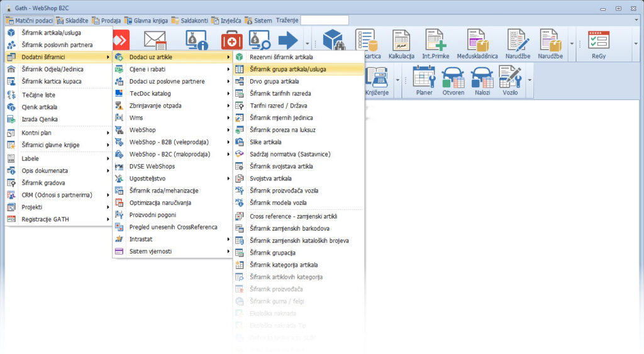
Task: Click the Kalkulacija toolbar icon
Action: (x=401, y=43)
